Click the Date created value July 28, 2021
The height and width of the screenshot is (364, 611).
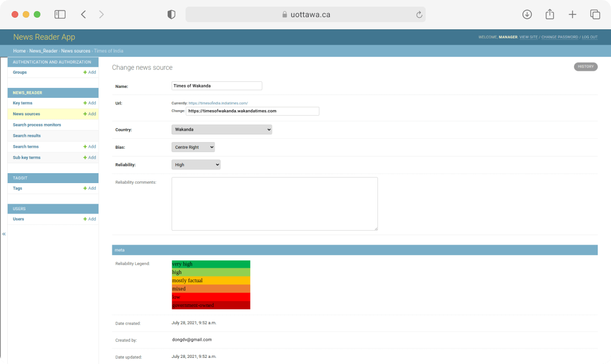194,323
